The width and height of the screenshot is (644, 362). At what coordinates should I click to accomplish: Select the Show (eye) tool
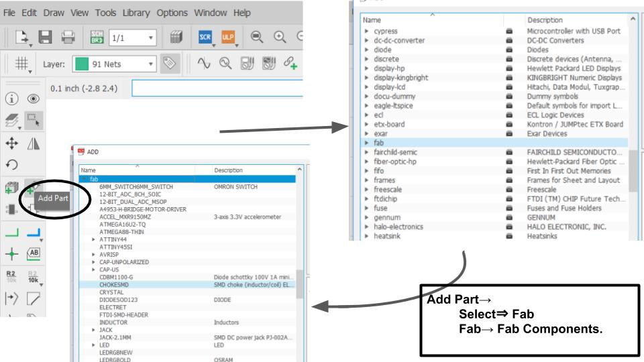coord(34,99)
